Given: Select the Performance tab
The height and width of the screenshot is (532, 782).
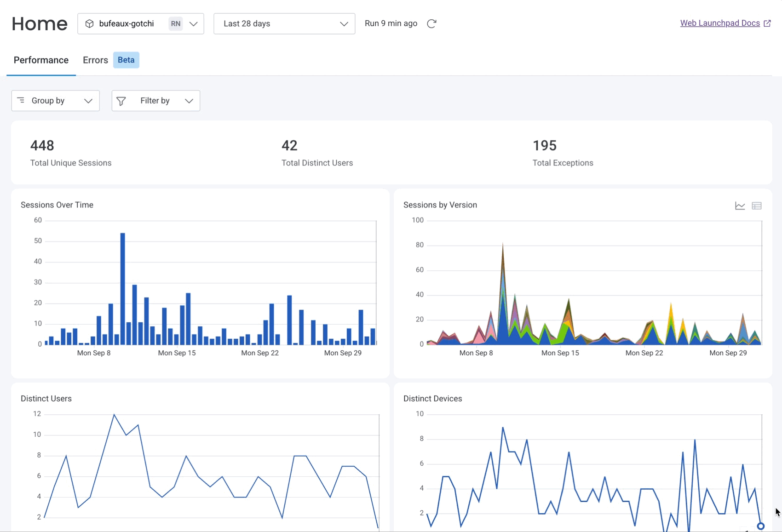Looking at the screenshot, I should 41,60.
